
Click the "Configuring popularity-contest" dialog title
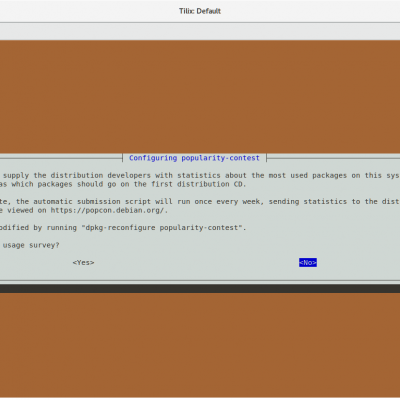(194, 158)
